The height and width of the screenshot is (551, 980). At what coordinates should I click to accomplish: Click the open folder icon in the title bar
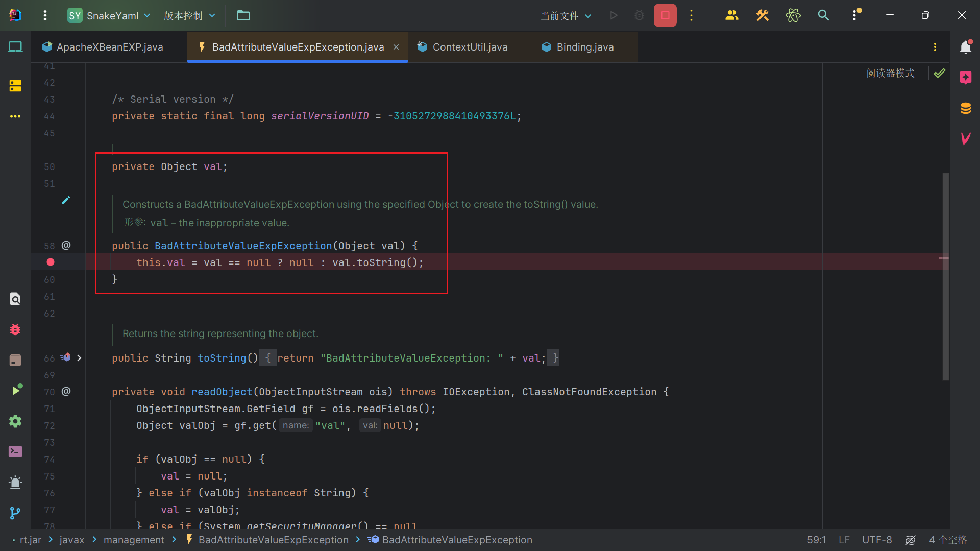pyautogui.click(x=243, y=16)
